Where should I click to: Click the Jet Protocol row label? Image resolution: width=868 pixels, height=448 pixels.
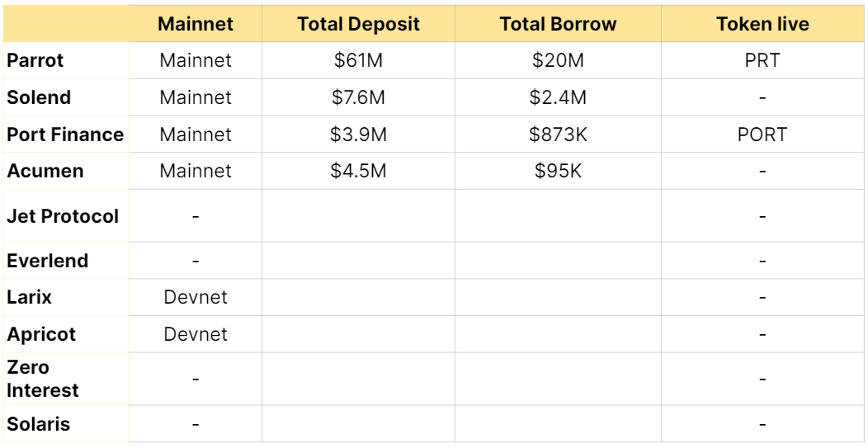coord(63,216)
